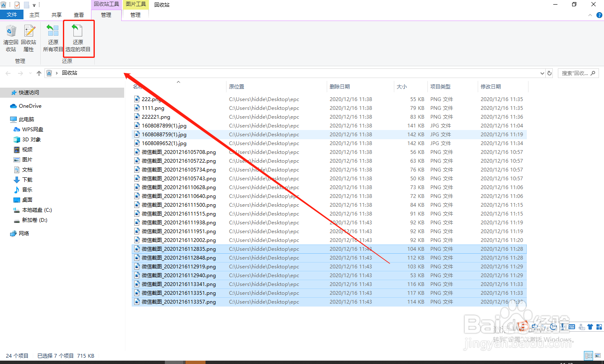Open the 视频 folder in the sidebar
Image resolution: width=604 pixels, height=364 pixels.
click(27, 150)
